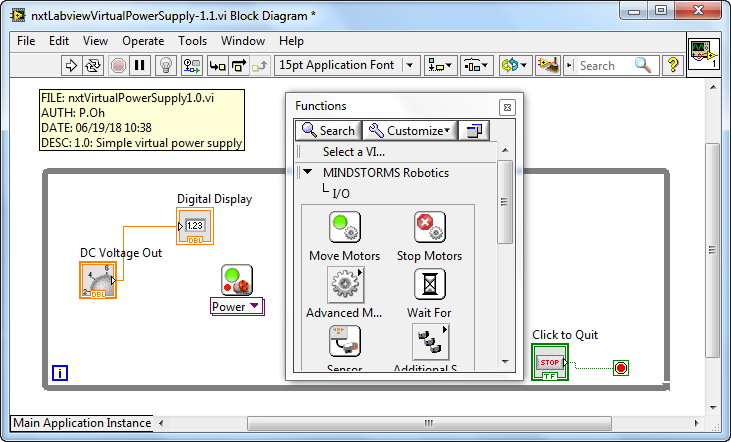
Task: Click the Run arrow button
Action: point(71,66)
